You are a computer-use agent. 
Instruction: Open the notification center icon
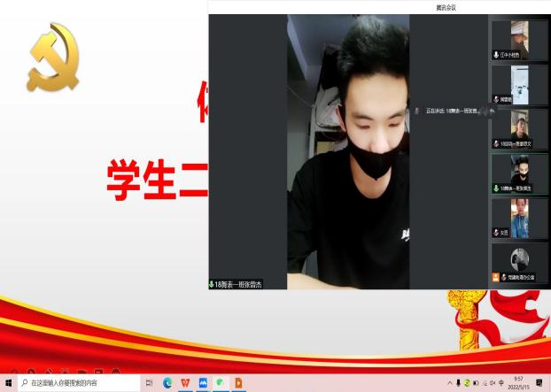click(x=539, y=383)
